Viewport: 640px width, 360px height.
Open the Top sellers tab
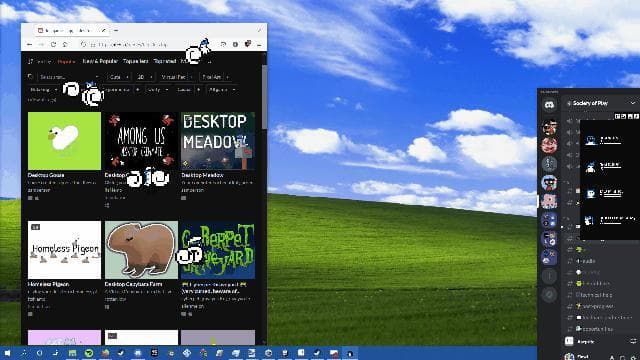(136, 61)
